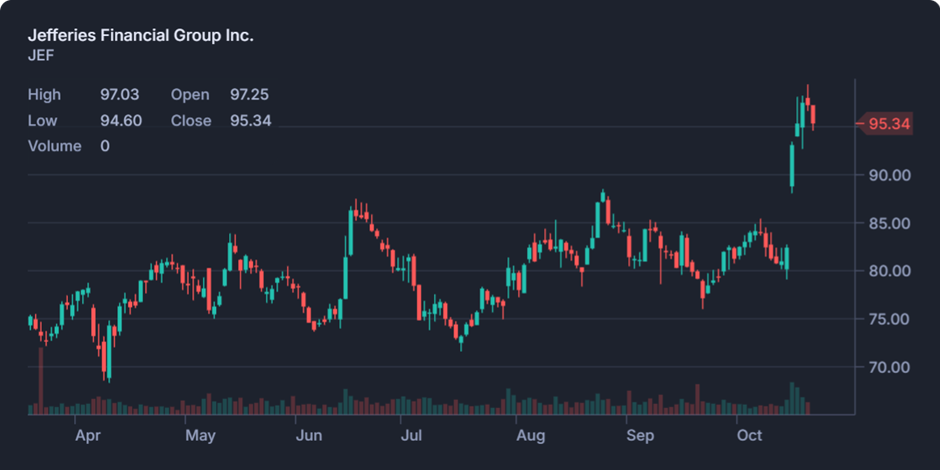Click the 70.00 price axis label

(x=890, y=367)
